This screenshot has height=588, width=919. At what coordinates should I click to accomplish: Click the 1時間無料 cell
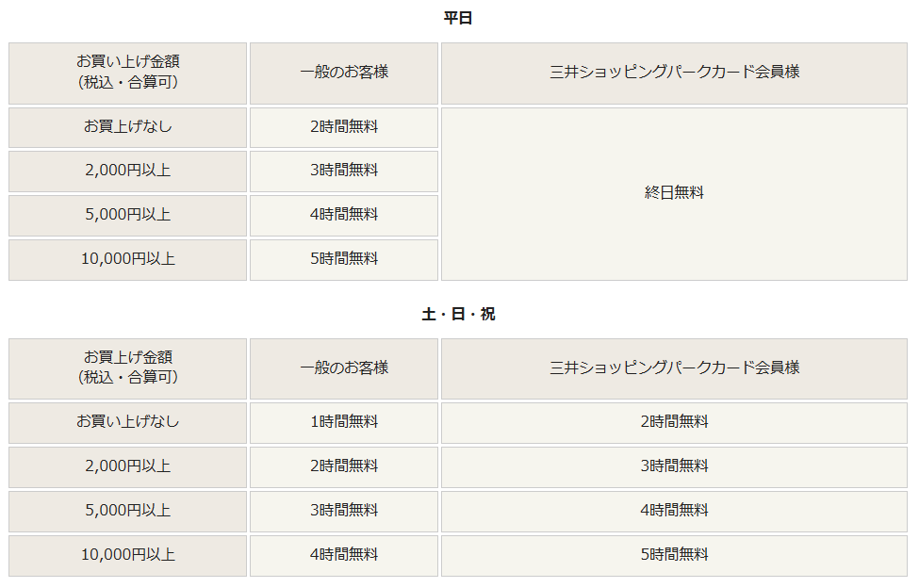(344, 422)
